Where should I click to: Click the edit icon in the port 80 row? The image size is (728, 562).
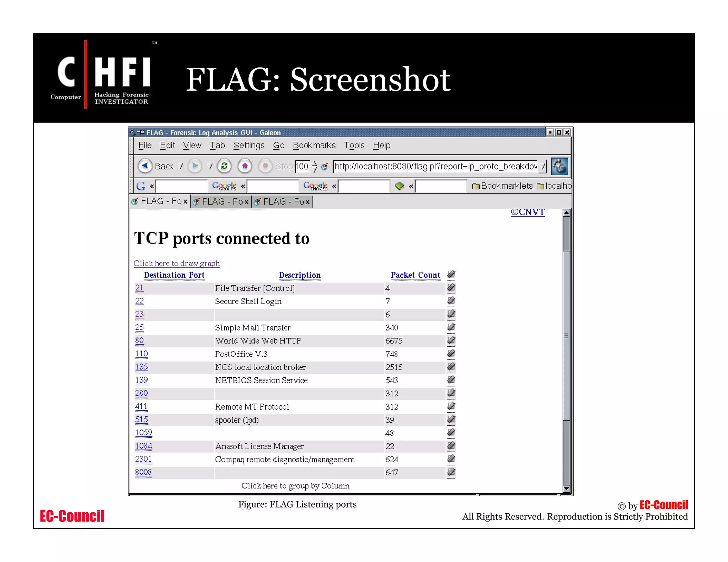pos(451,340)
